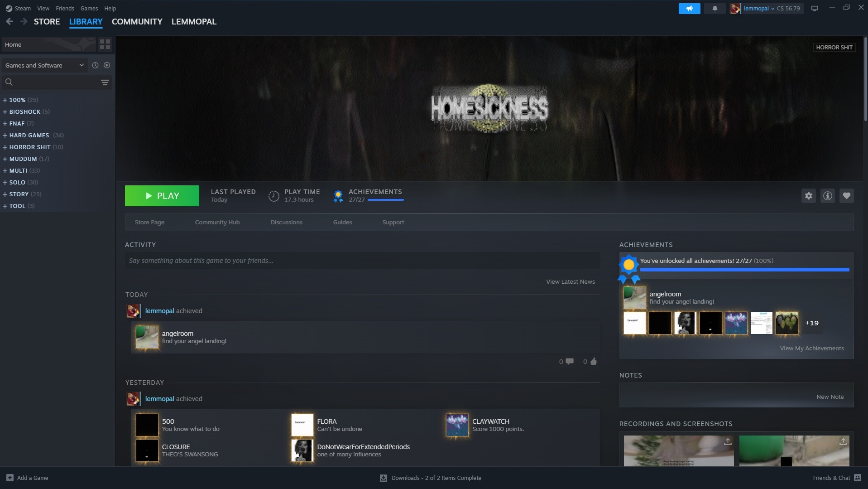Upload the second screenshot via share icon
Screen dimensions: 868x489
(x=843, y=441)
